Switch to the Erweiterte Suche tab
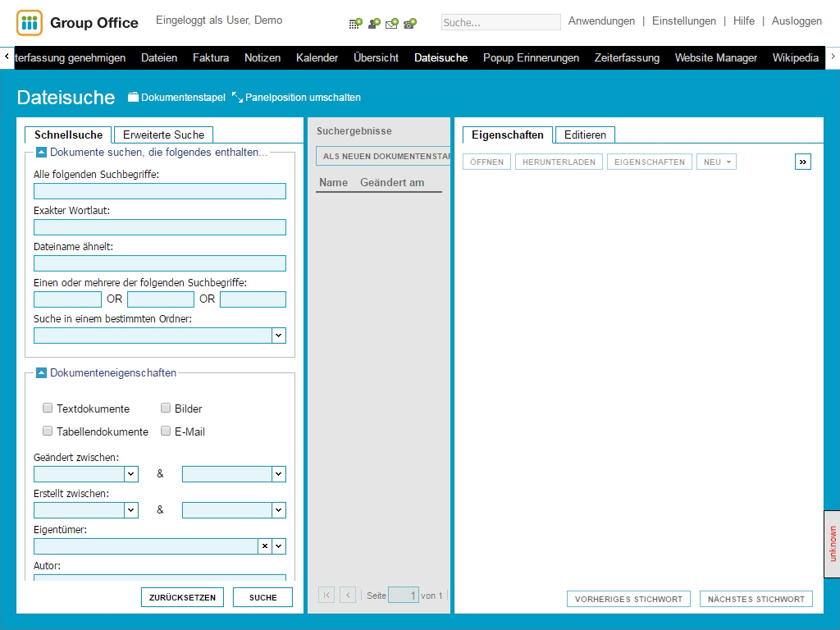The height and width of the screenshot is (630, 840). click(163, 135)
